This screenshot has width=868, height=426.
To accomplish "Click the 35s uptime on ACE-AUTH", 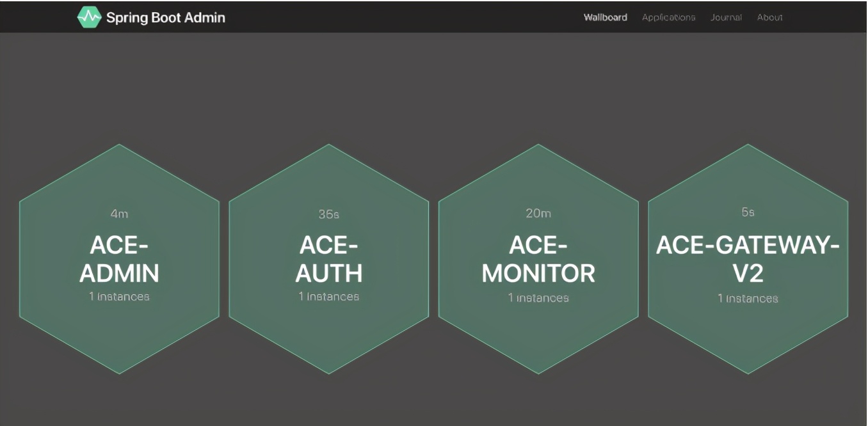I will 329,214.
